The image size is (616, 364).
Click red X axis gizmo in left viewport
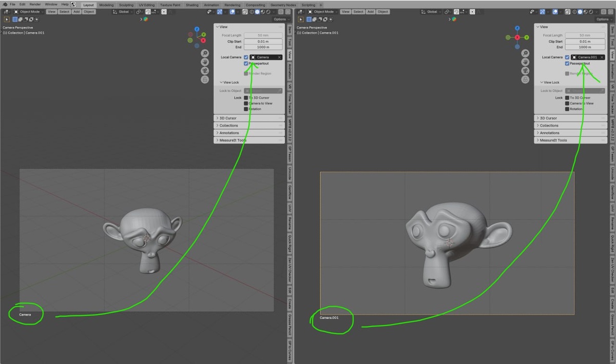203,40
